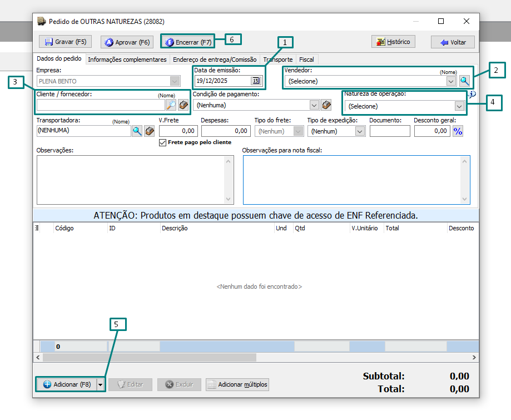Click the info icon beside Natureza de operação
The width and height of the screenshot is (511, 420).
(472, 94)
